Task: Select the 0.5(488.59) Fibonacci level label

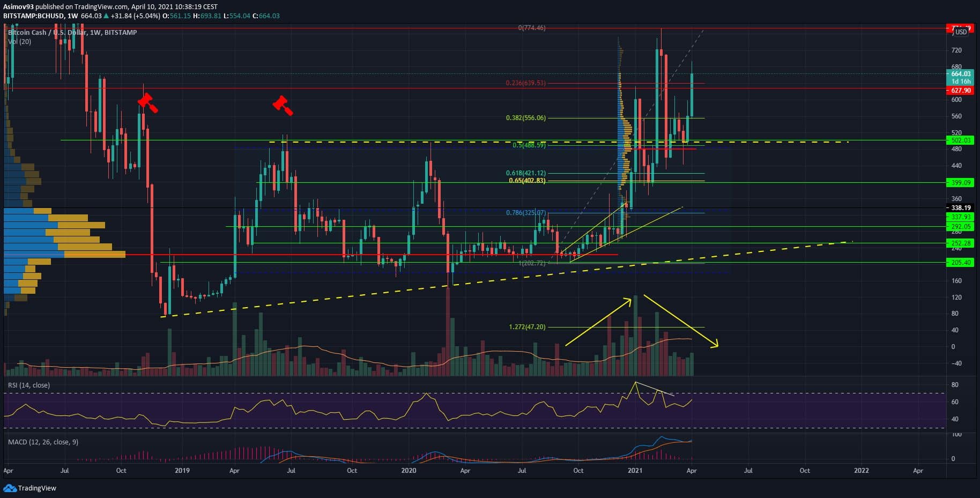Action: 529,145
